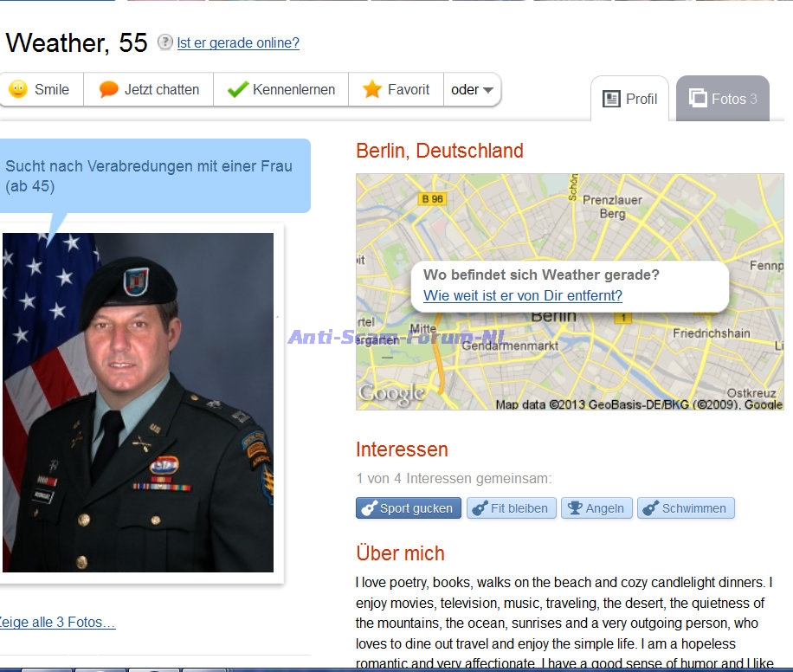793x672 pixels.
Task: Click the Google logo on map
Action: pos(391,394)
